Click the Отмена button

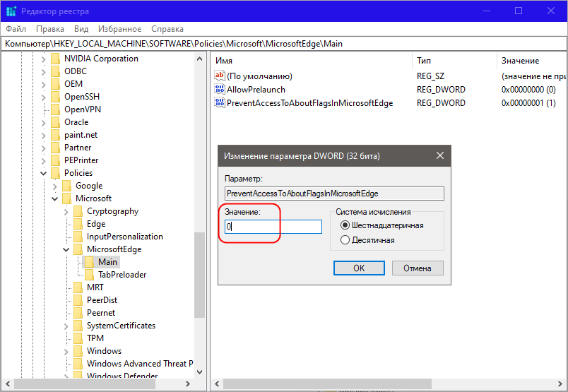pos(418,268)
